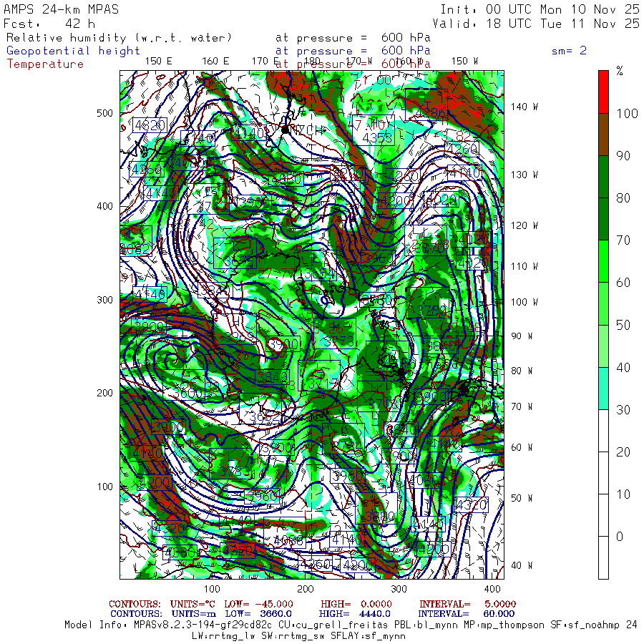Click the brown 90-100% color bar segment

coord(603,135)
